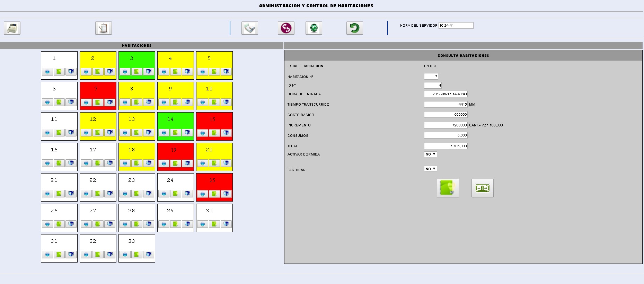Click the COSTO BASICO field
The width and height of the screenshot is (644, 284).
[446, 115]
